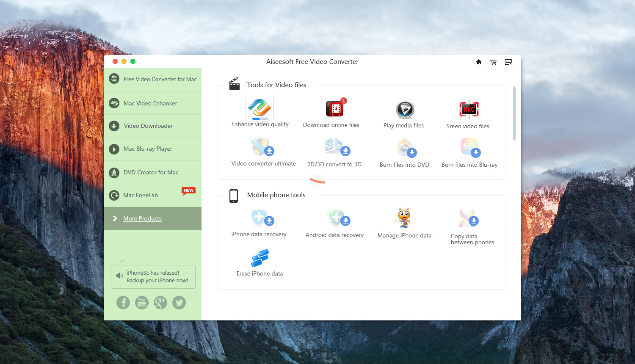The height and width of the screenshot is (364, 635).
Task: Select Mac Video Enhancer in sidebar
Action: click(x=152, y=103)
